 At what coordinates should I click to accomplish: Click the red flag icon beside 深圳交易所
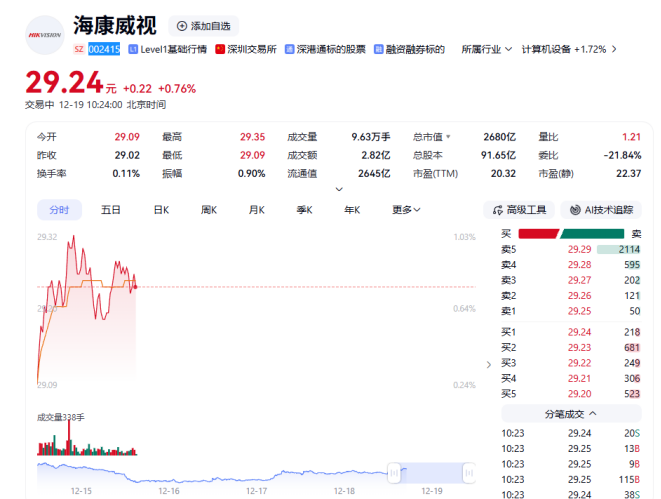click(220, 49)
